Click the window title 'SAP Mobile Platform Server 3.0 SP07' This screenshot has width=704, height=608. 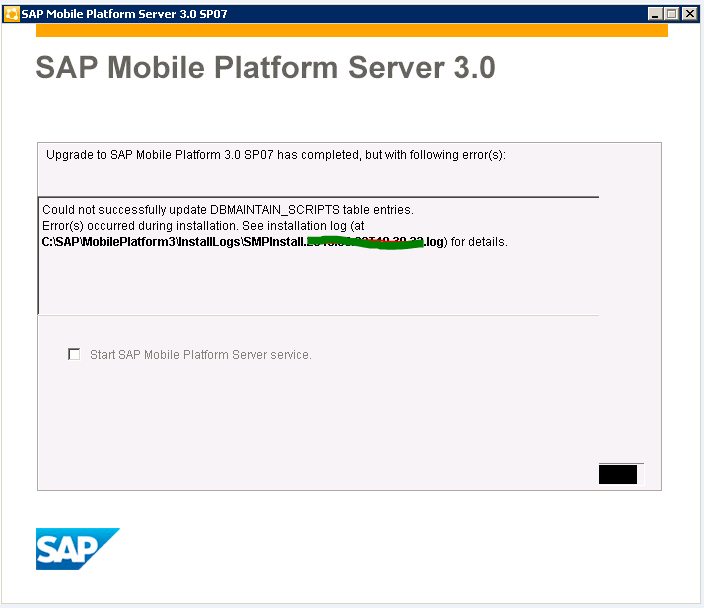(124, 14)
